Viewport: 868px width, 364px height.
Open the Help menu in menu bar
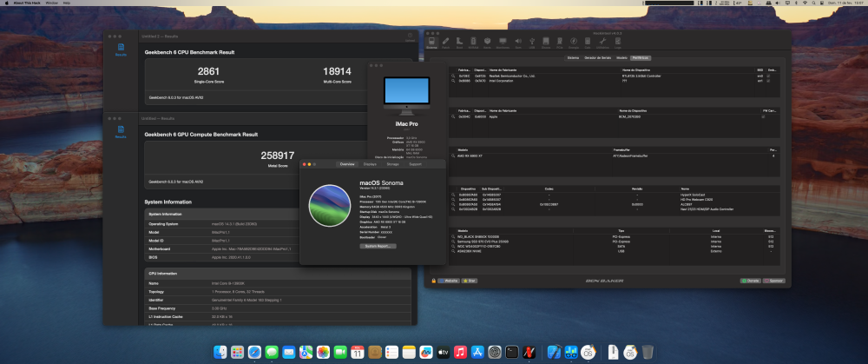click(67, 3)
